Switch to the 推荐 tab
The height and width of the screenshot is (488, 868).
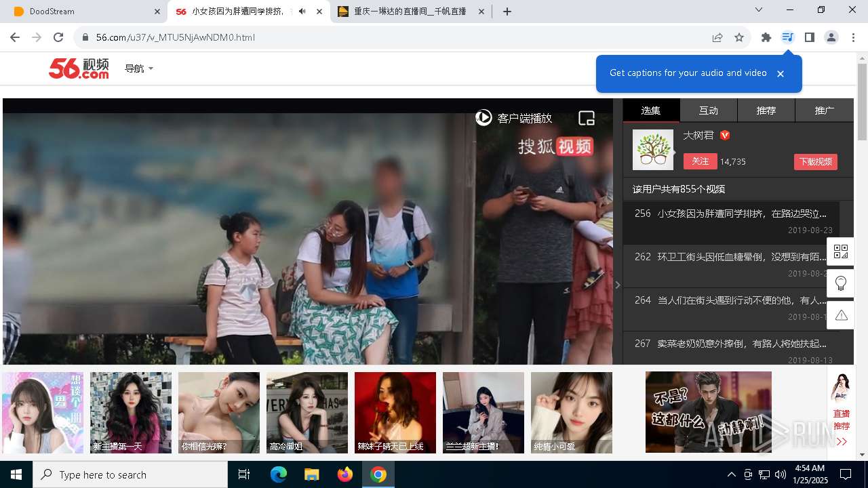(x=766, y=110)
